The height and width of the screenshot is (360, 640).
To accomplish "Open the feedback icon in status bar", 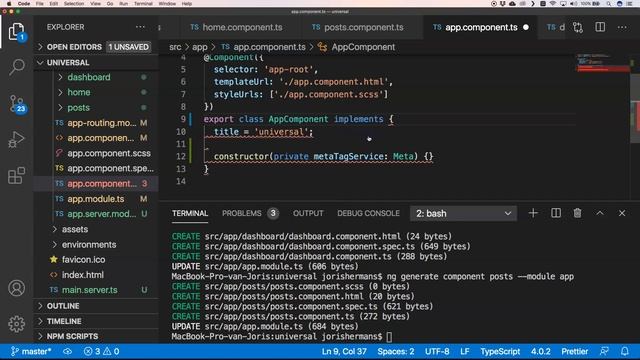I will [604, 351].
